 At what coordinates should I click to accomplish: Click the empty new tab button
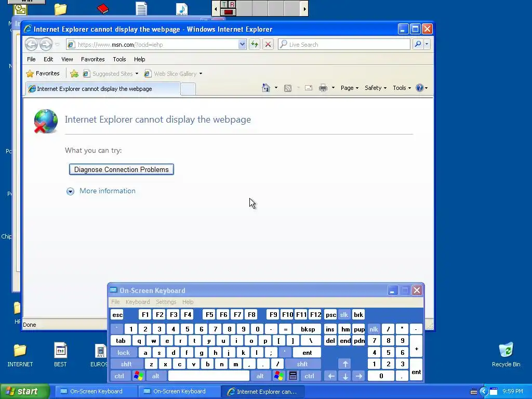click(188, 89)
